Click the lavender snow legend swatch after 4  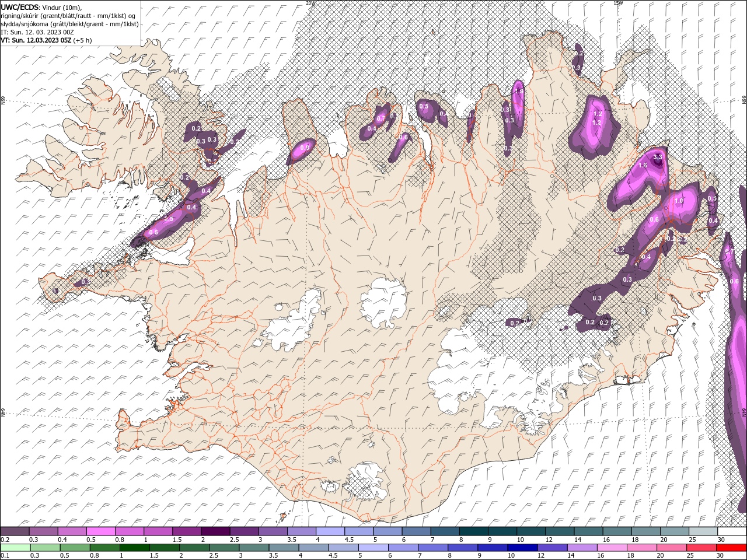[330, 531]
